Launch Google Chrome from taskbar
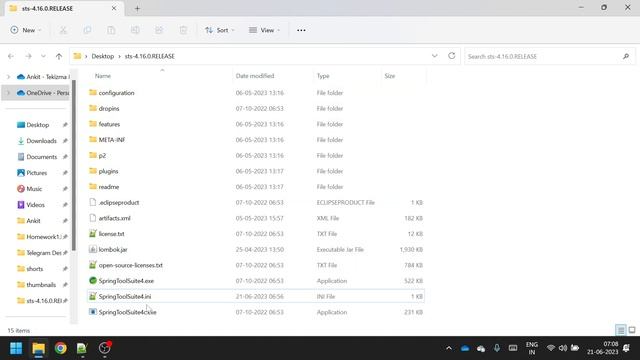Viewport: 640px width, 360px height. 60,348
